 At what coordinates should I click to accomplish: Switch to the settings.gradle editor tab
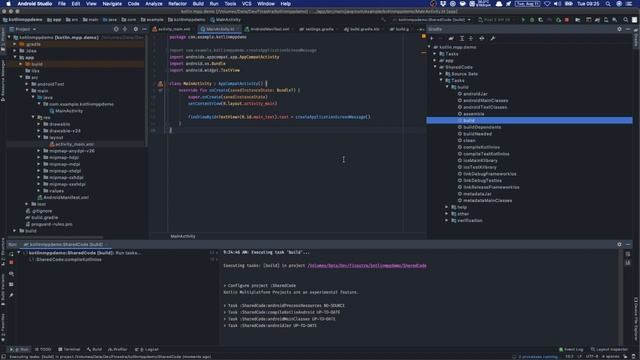coord(316,29)
